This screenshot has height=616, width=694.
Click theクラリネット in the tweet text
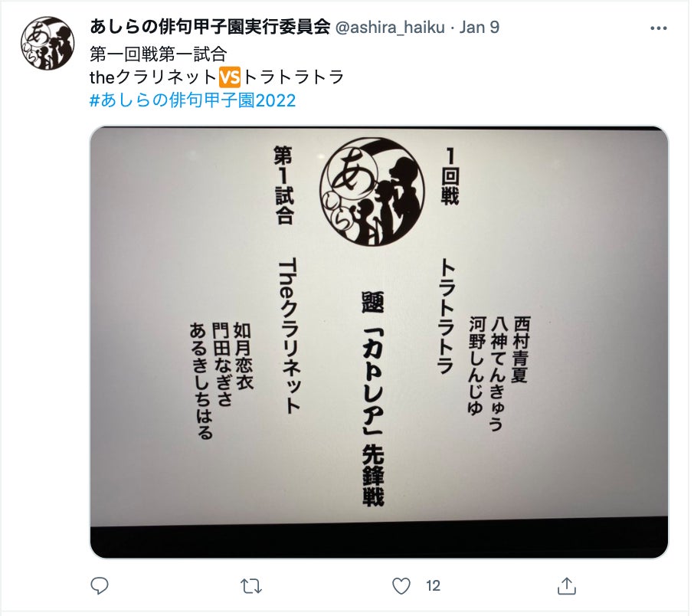(x=153, y=77)
